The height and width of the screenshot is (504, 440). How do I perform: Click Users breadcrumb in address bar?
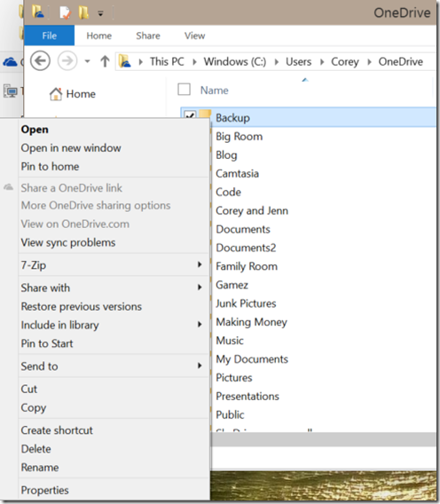click(x=299, y=61)
